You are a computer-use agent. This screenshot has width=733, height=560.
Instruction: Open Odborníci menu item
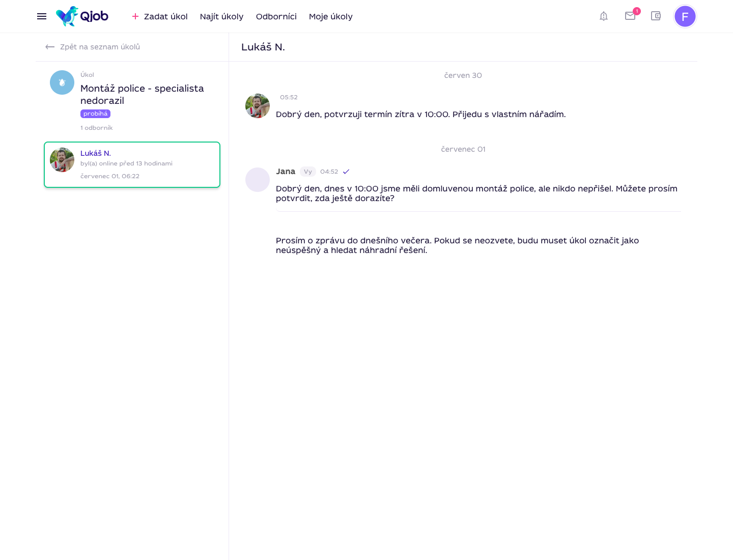[276, 16]
